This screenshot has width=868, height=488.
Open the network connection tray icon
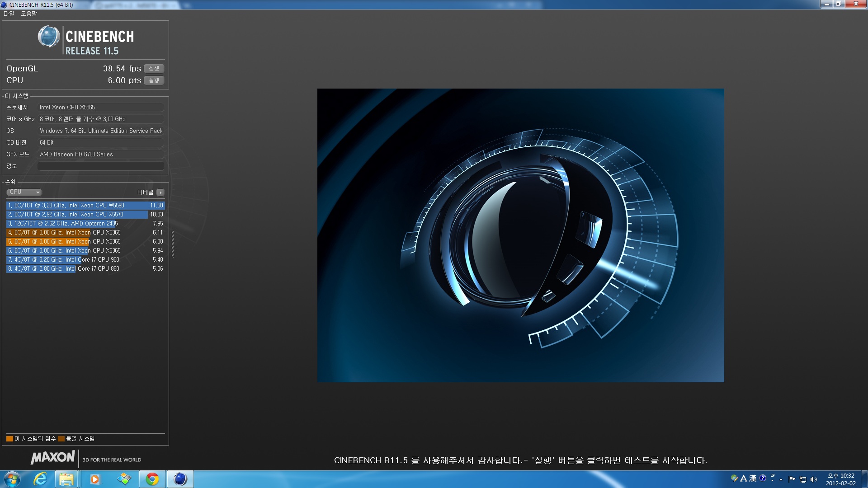[x=803, y=479]
